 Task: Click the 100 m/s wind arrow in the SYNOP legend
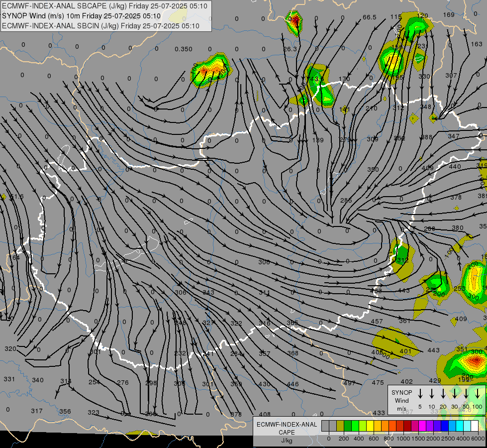click(478, 394)
